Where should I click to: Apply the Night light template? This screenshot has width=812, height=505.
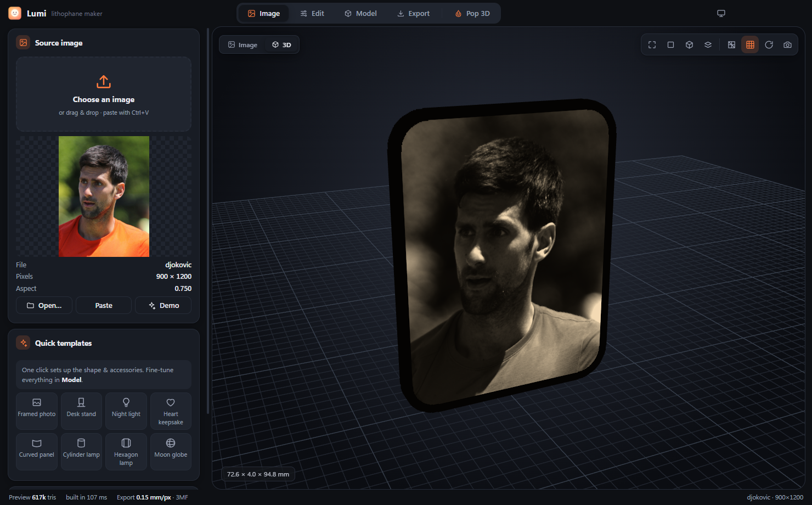(x=126, y=411)
